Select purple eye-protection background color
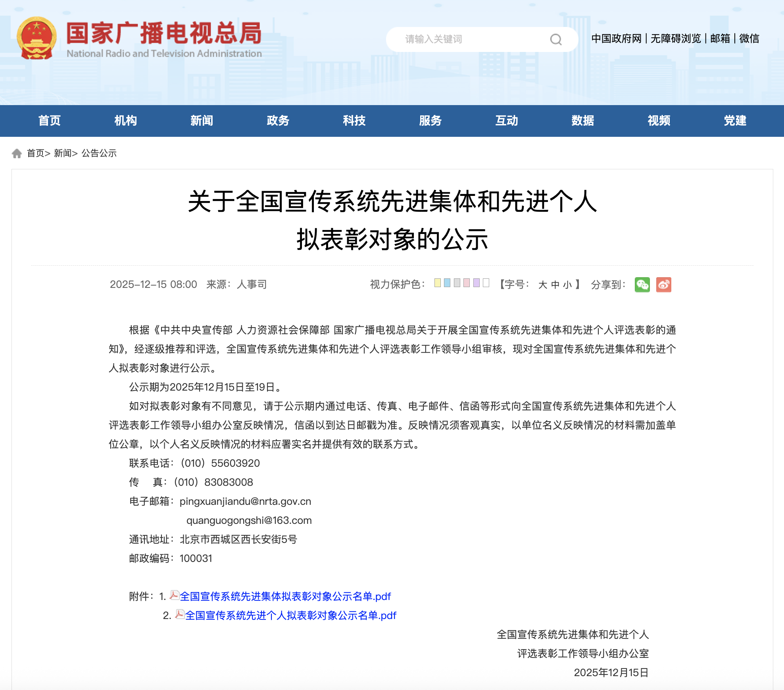The width and height of the screenshot is (784, 690). pos(477,283)
